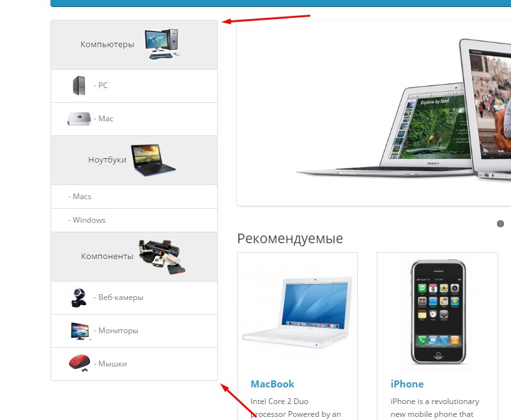Click the iPhone product image
Screen dimensions: 511x420
click(438, 311)
